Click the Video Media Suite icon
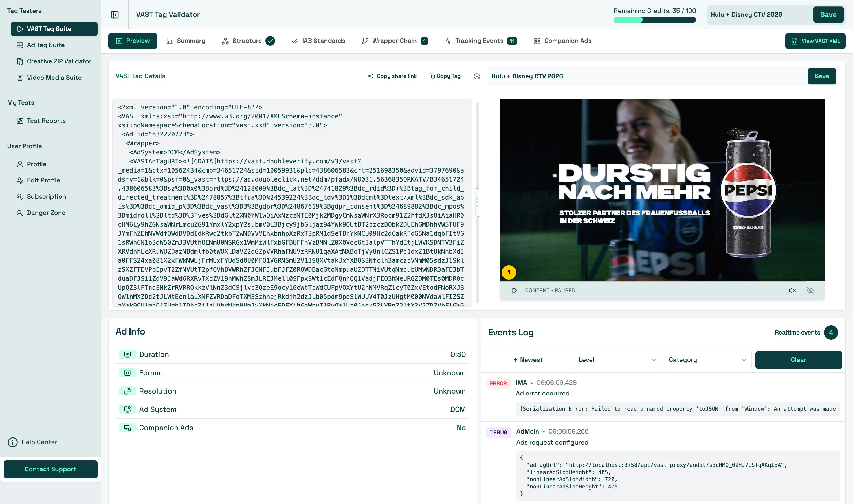This screenshot has height=504, width=853. [x=20, y=78]
